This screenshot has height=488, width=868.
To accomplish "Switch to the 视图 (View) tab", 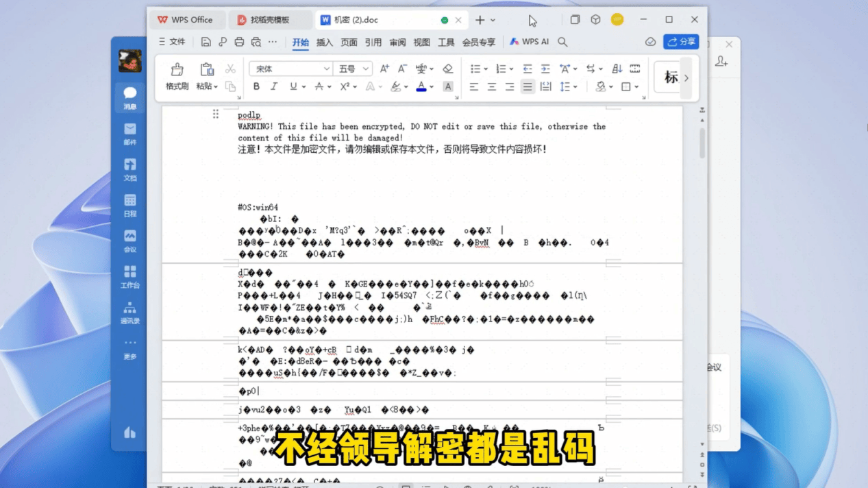I will point(422,42).
